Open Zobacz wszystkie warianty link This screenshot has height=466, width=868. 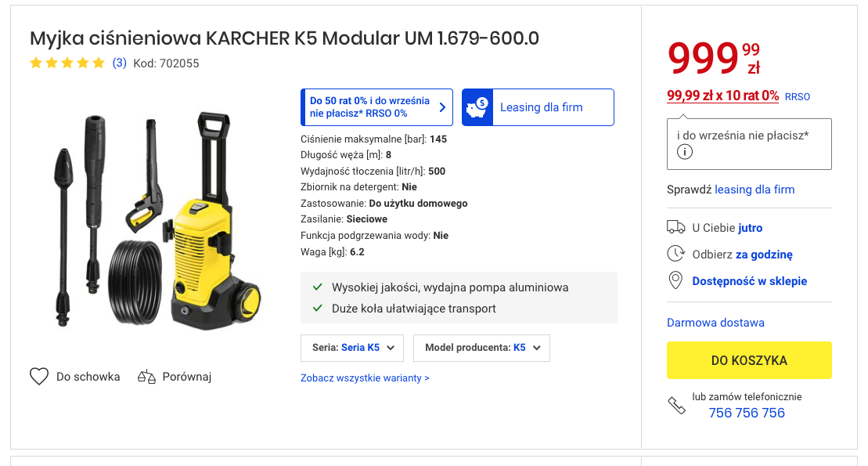[x=365, y=378]
